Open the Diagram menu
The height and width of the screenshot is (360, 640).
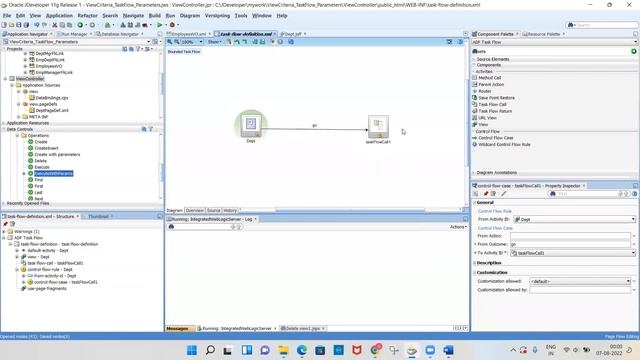(x=190, y=16)
